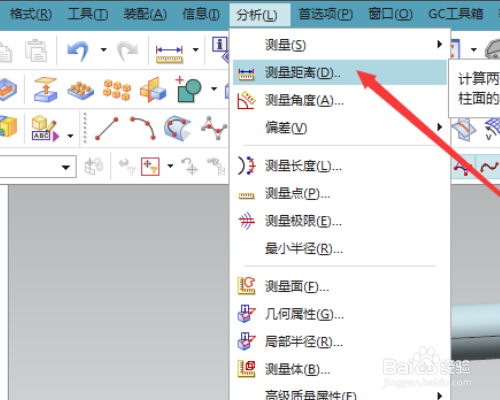Open the Measure Distance toolbar dropdown arrow
The width and height of the screenshot is (500, 400).
click(x=195, y=50)
